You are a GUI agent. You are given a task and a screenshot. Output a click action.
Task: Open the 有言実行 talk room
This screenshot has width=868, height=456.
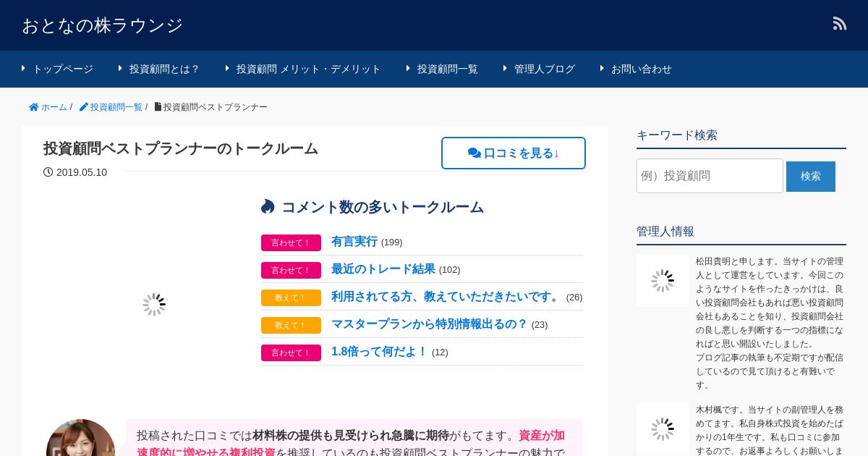354,242
